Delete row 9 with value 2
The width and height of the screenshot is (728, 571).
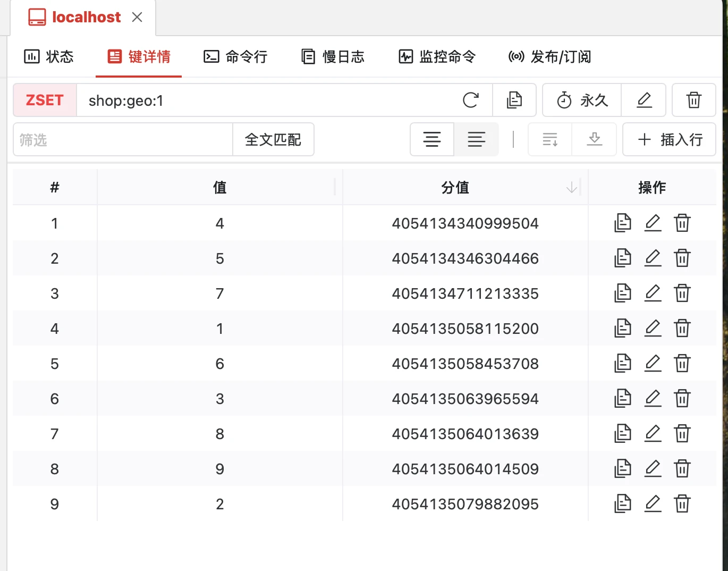pos(682,504)
